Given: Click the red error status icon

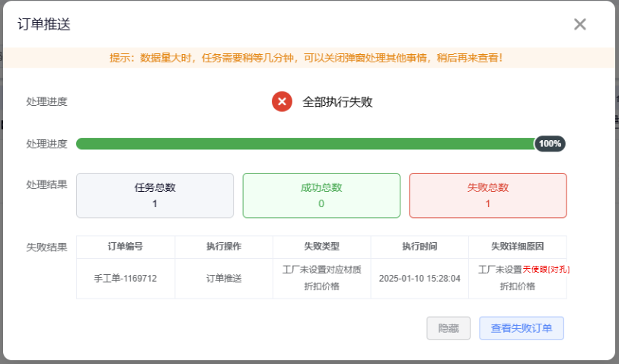Looking at the screenshot, I should click(x=282, y=101).
